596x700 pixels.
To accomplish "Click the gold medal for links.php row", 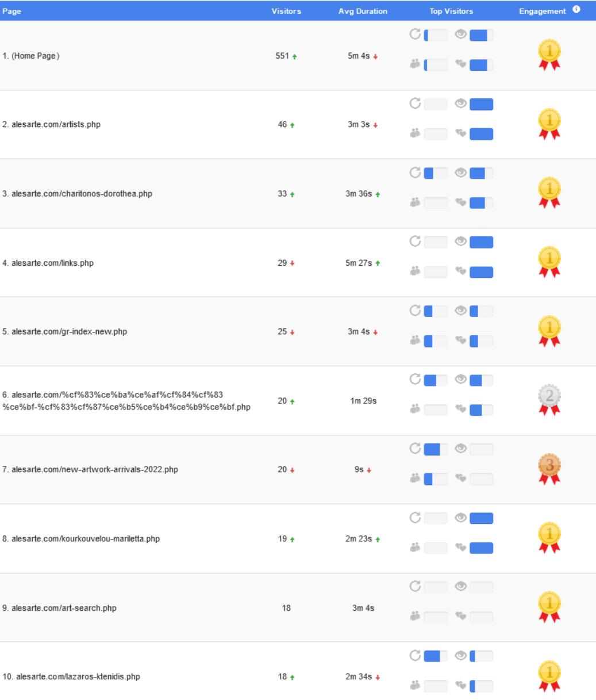I will pyautogui.click(x=549, y=263).
